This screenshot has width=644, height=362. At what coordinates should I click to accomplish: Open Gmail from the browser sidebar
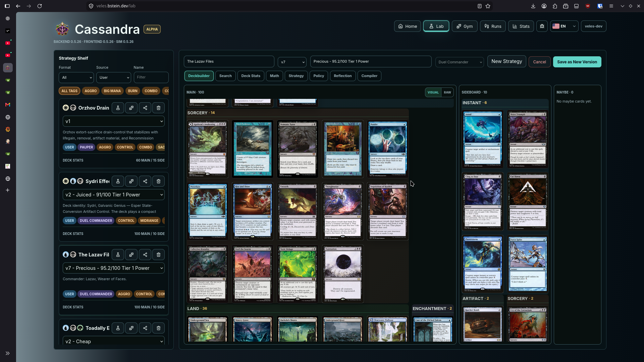pos(8,105)
